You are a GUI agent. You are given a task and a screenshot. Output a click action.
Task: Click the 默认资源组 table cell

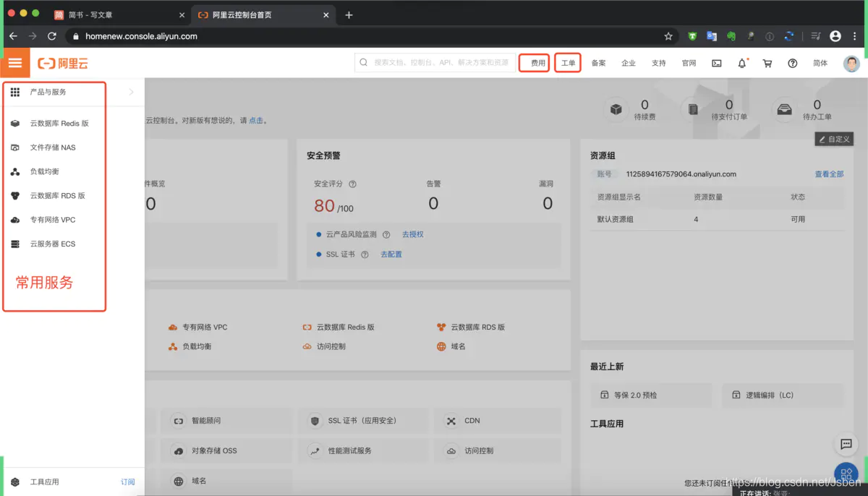[x=616, y=219]
